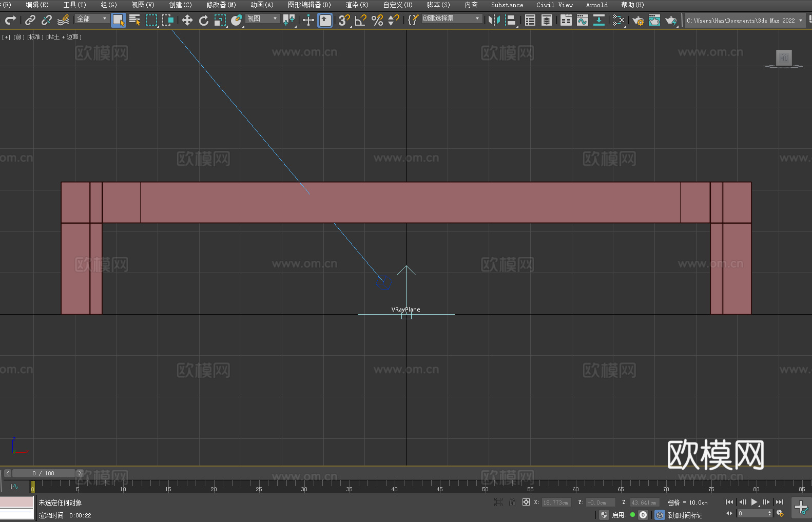
Task: Open Mini Curve Editor icon
Action: [x=14, y=486]
